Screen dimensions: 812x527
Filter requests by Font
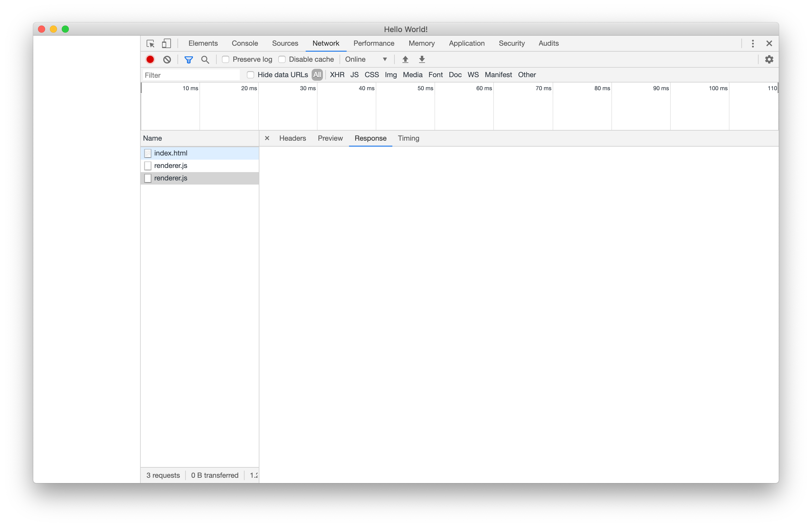tap(435, 75)
